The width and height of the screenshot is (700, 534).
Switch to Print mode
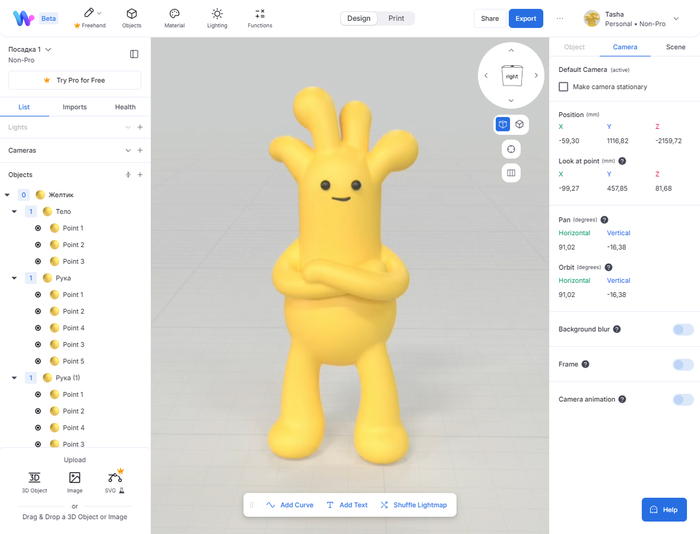pyautogui.click(x=396, y=18)
